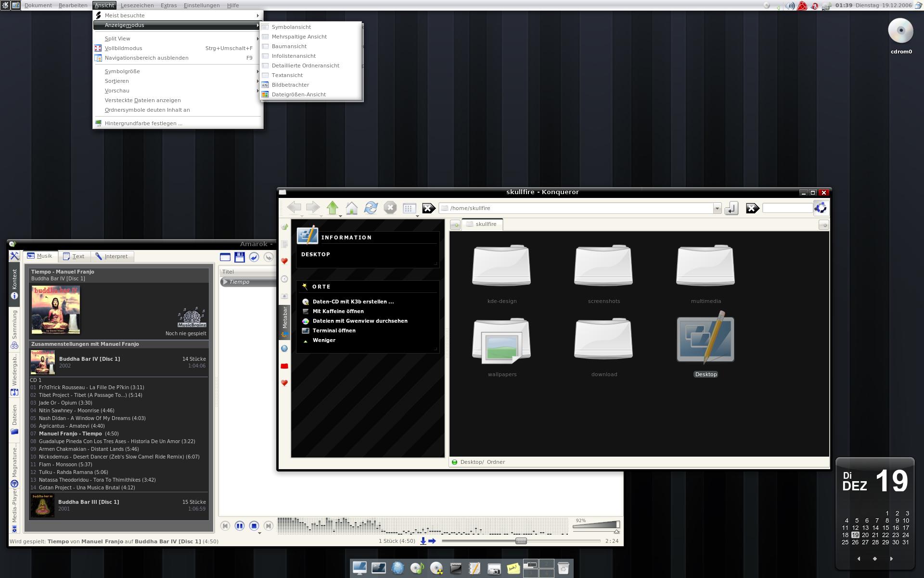Click the MusicBrainz logo in Amarok context

pyautogui.click(x=192, y=317)
